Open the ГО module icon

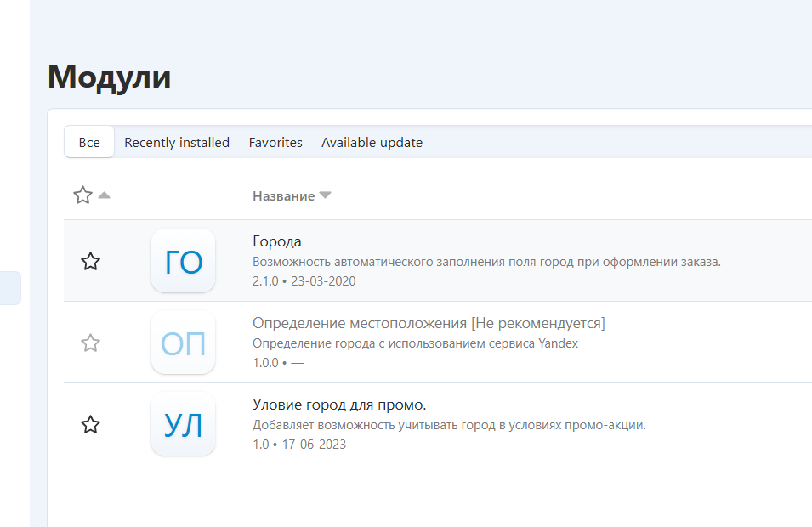pos(183,261)
